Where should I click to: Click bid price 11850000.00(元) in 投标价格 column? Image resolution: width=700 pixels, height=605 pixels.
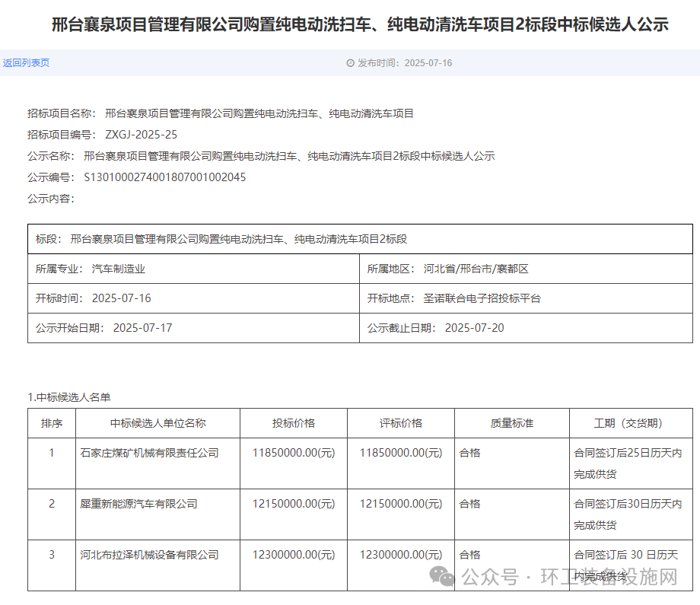[294, 454]
